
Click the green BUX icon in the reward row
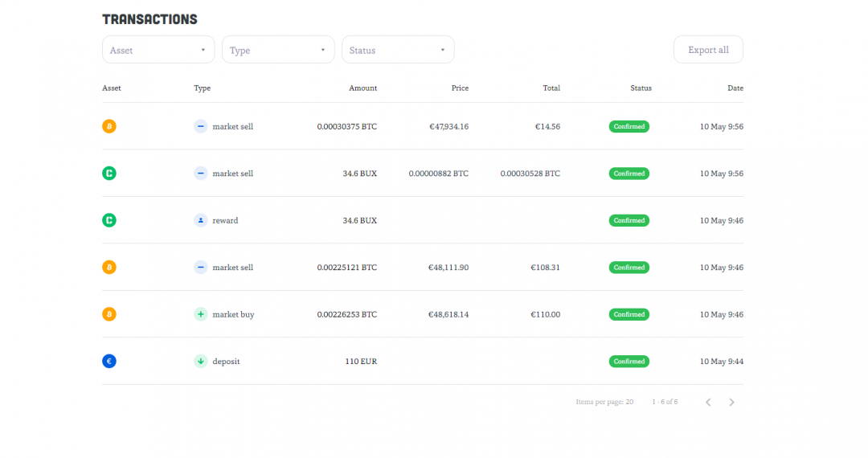tap(109, 220)
